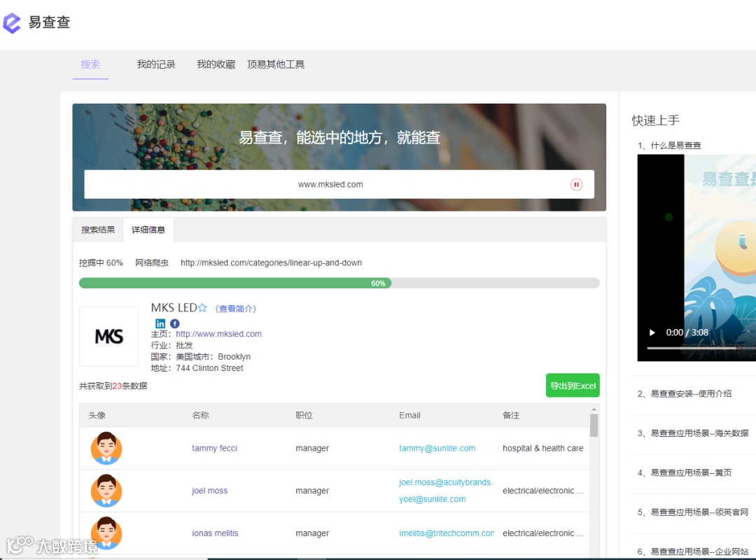The width and height of the screenshot is (756, 560).
Task: Pause the search with the red pause icon
Action: (x=576, y=185)
